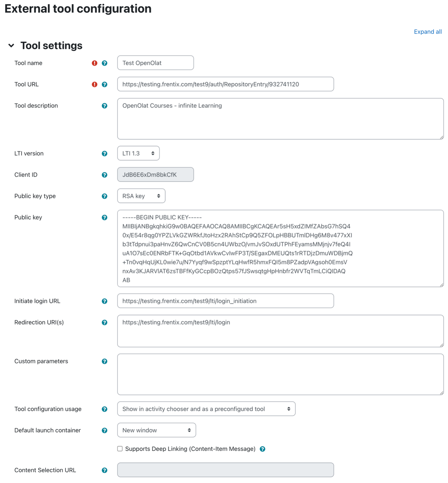This screenshot has width=448, height=483.
Task: Open Public key type help icon
Action: (104, 196)
